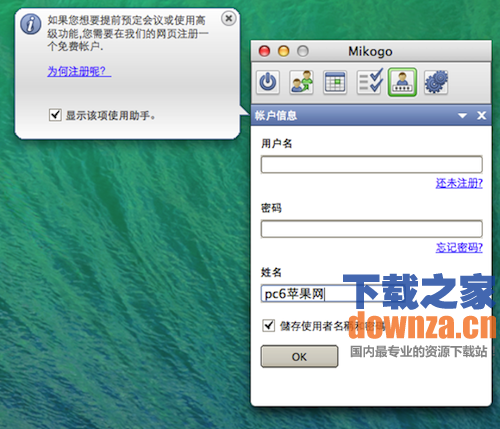Click the 姓名 field containing pc6苹果网
Image resolution: width=500 pixels, height=429 pixels.
tap(372, 294)
